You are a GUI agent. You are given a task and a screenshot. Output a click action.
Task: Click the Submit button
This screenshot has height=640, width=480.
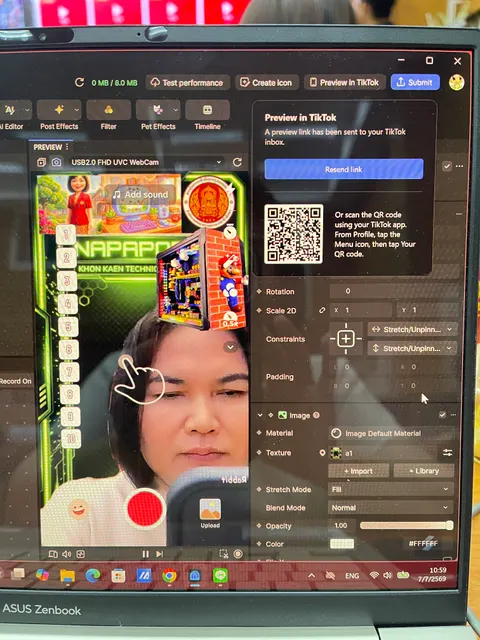415,82
